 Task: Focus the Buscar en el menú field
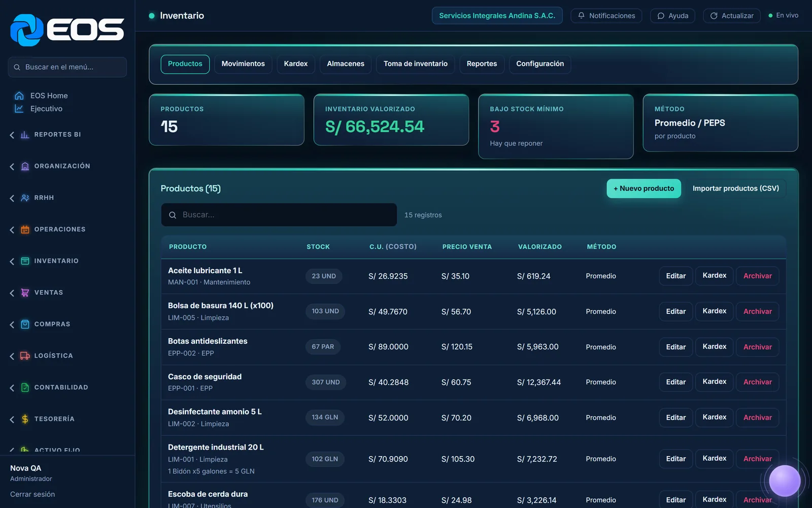(67, 67)
